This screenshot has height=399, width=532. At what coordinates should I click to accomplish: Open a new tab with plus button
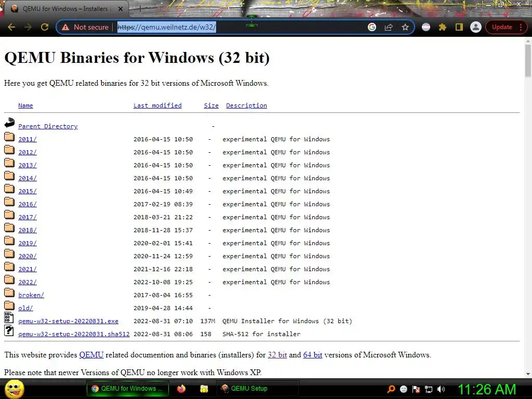point(140,9)
